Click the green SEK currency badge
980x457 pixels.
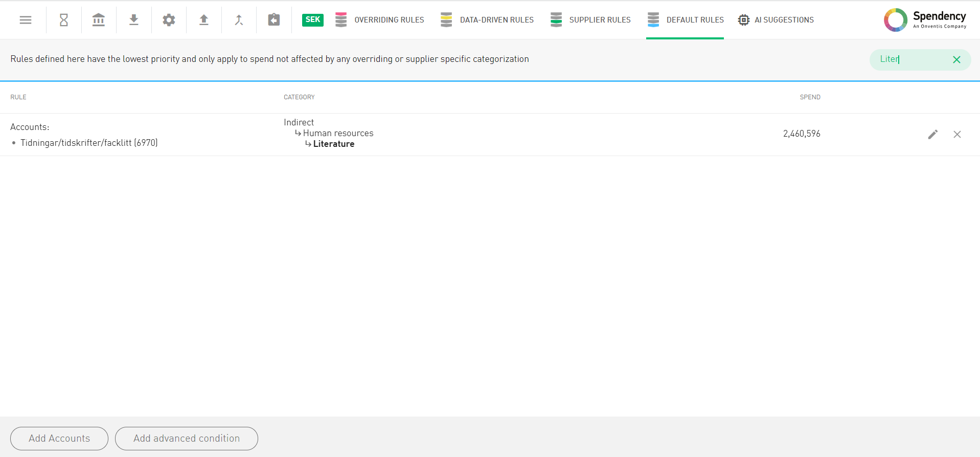tap(312, 20)
